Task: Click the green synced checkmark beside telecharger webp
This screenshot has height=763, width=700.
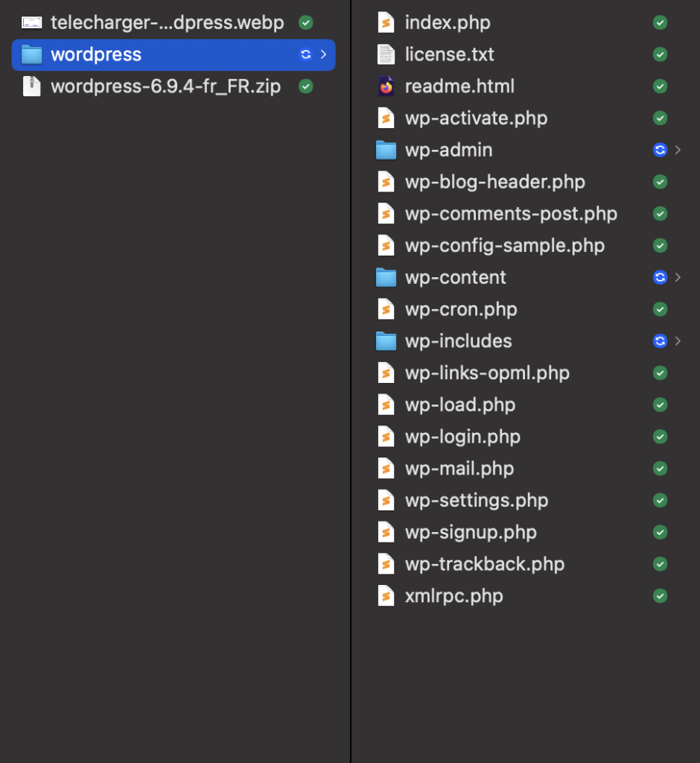Action: (305, 22)
